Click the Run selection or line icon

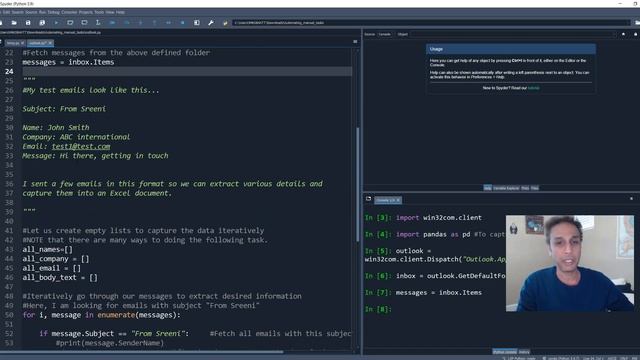[98, 23]
